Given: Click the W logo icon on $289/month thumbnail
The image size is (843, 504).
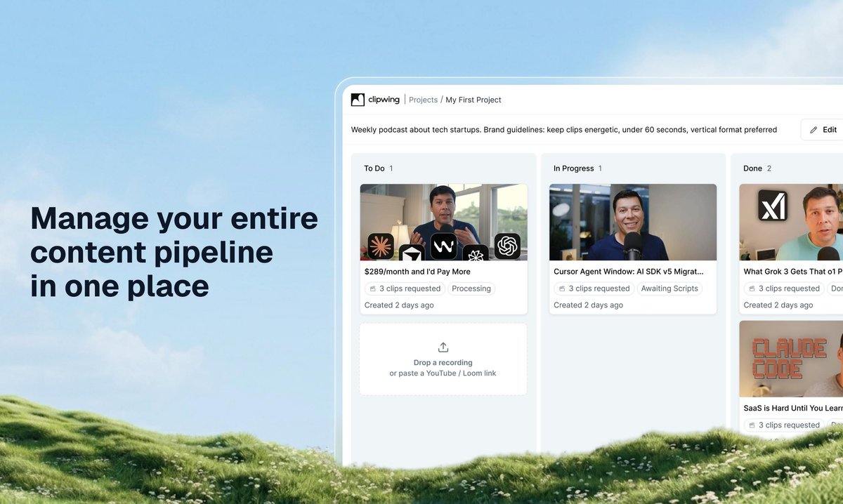Looking at the screenshot, I should tap(444, 246).
